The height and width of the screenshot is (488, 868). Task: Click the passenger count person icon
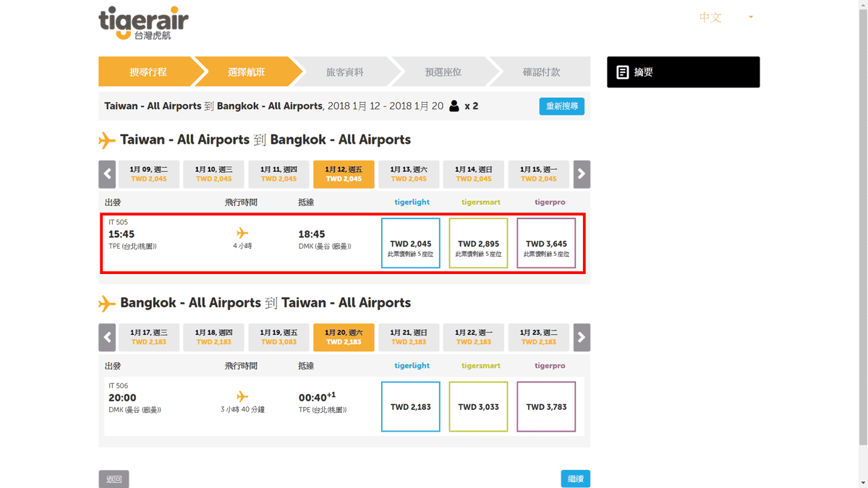click(454, 106)
